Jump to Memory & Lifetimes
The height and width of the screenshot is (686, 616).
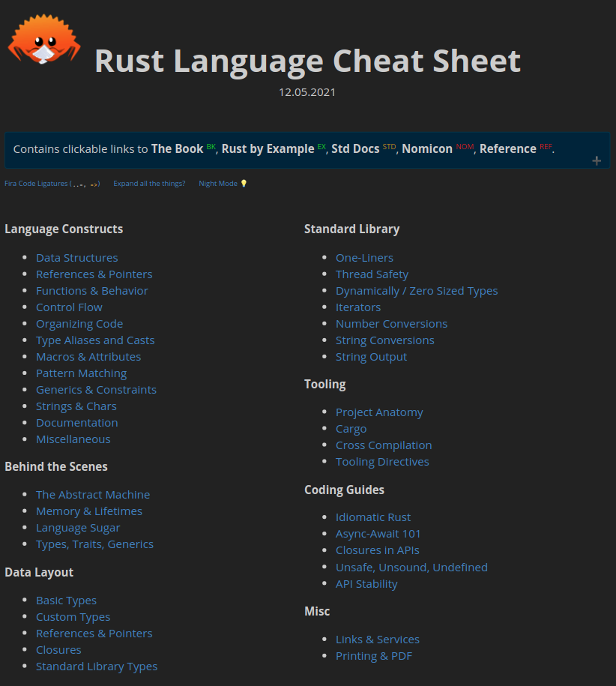88,511
